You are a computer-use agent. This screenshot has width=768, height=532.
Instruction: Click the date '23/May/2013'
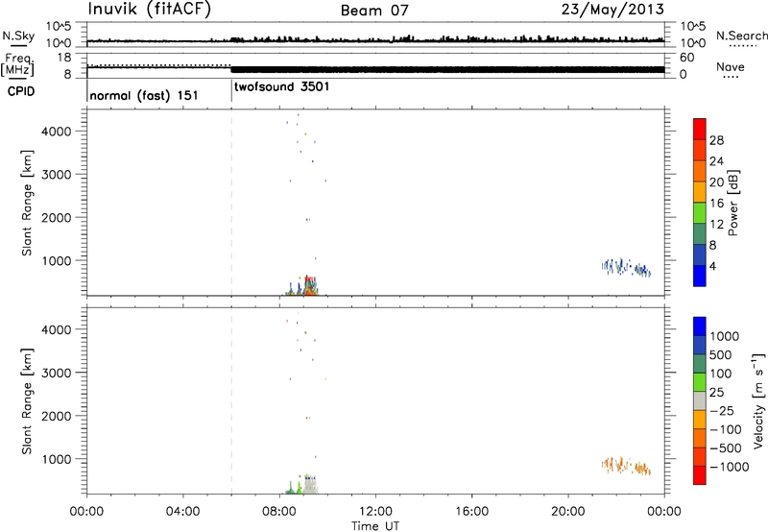(612, 9)
